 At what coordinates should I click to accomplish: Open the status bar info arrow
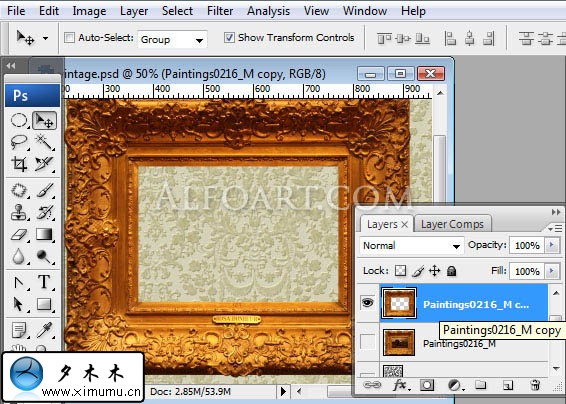tap(283, 391)
